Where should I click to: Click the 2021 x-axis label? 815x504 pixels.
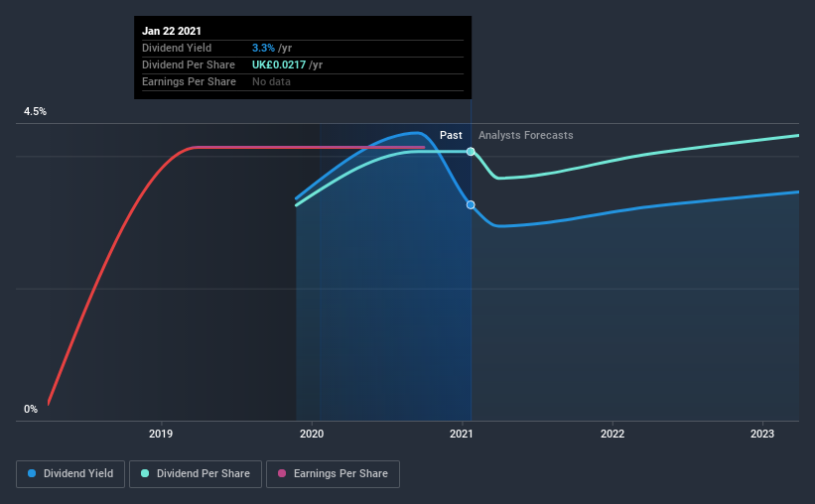pyautogui.click(x=462, y=434)
